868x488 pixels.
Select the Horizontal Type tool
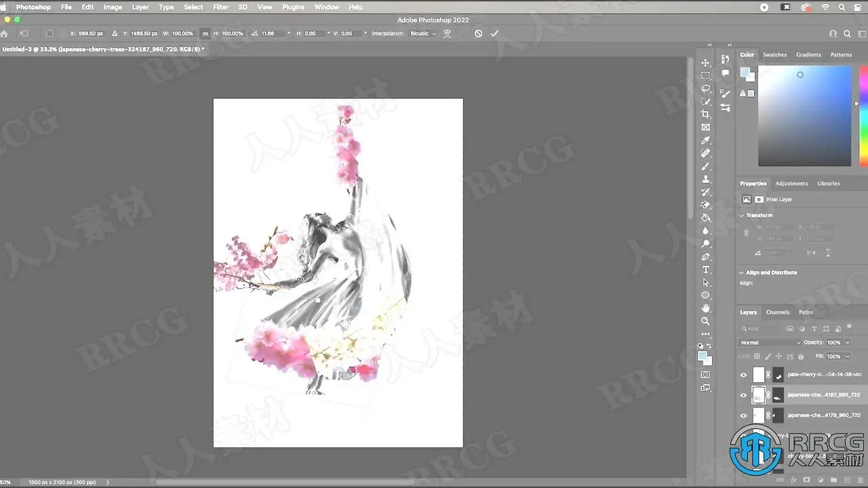point(706,270)
